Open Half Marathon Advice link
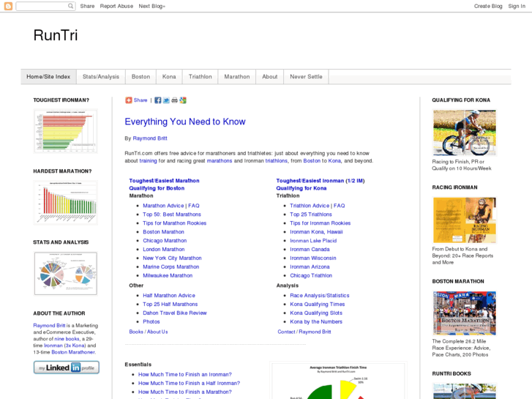This screenshot has width=532, height=399. pos(169,296)
